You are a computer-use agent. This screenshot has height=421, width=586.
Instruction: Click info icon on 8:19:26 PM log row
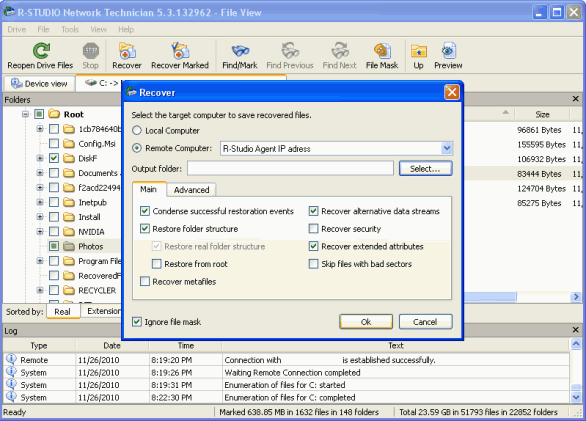click(x=11, y=372)
